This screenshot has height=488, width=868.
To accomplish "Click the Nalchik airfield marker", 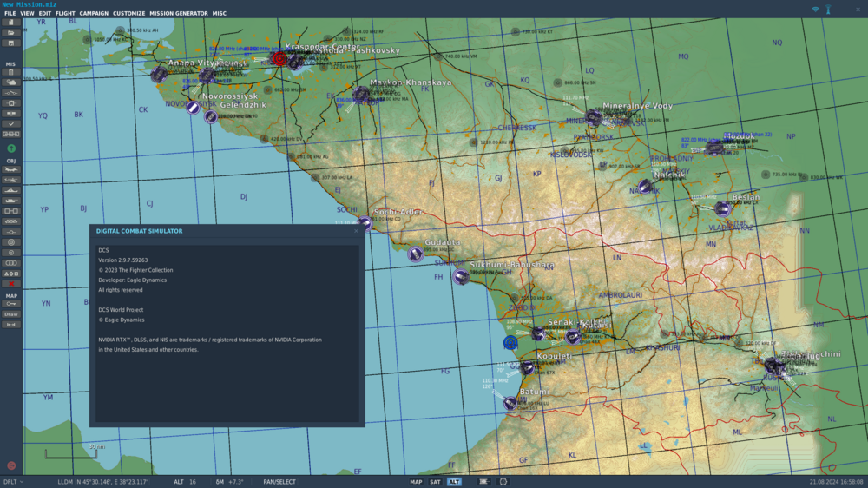I will [645, 186].
